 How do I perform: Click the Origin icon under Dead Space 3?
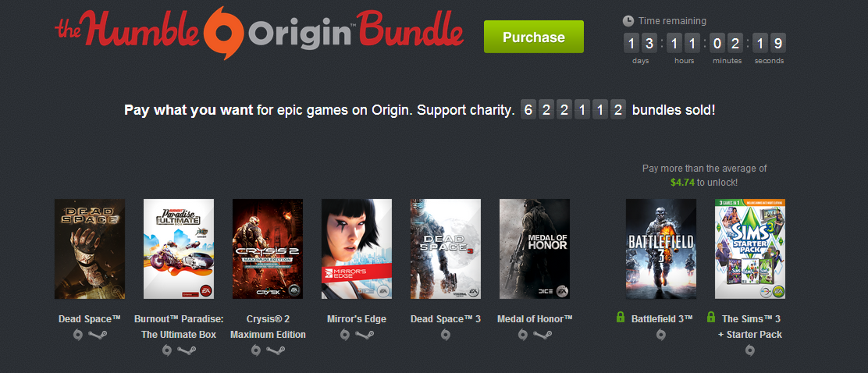click(446, 335)
